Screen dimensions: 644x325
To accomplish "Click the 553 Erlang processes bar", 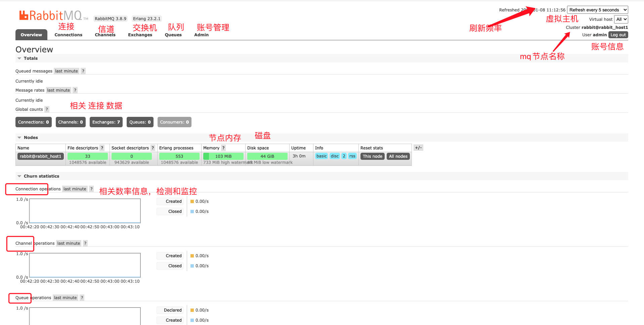I will [179, 156].
